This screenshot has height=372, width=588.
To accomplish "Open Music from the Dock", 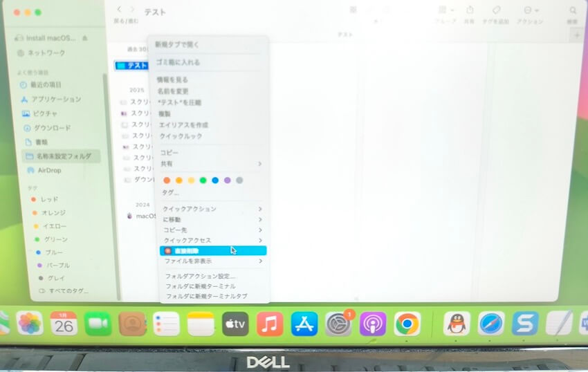I will (x=270, y=324).
